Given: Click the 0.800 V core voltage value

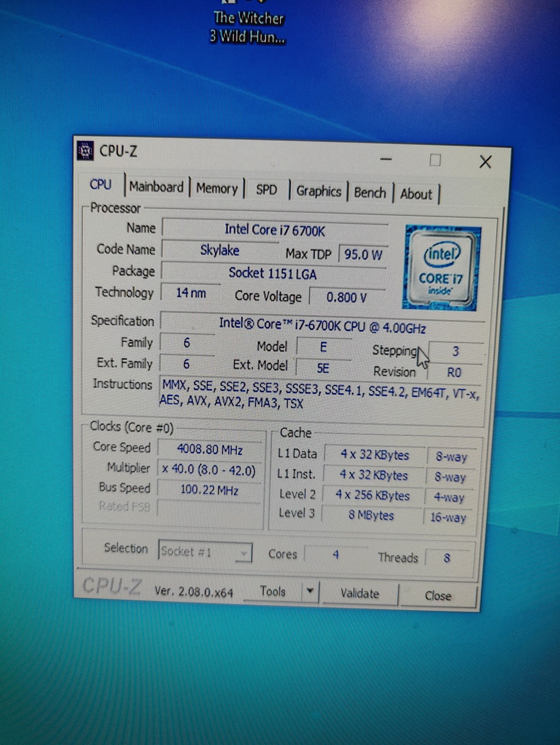Looking at the screenshot, I should (x=347, y=297).
